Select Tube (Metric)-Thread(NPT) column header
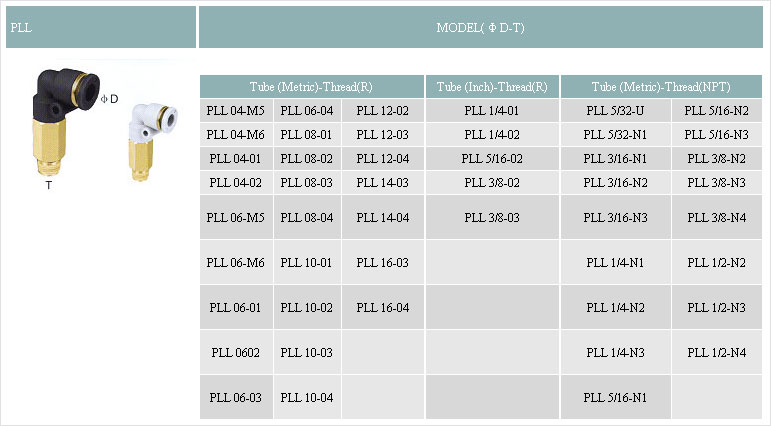 [661, 87]
